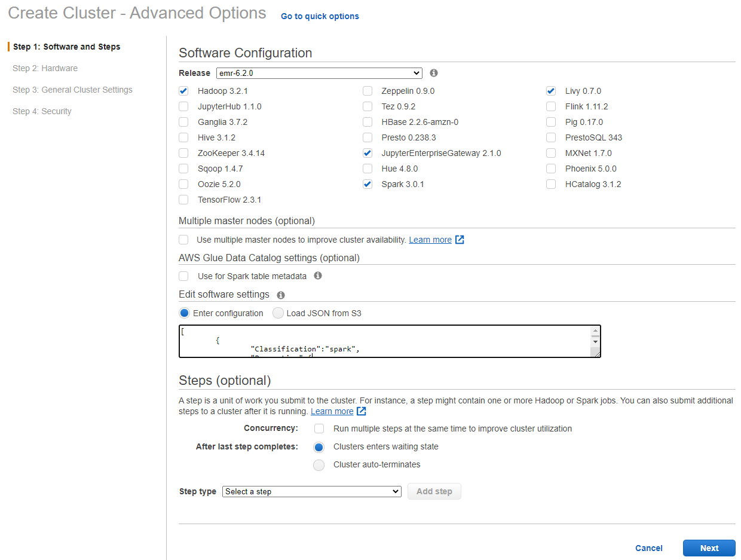This screenshot has width=741, height=560.
Task: Click external link icon in Steps description
Action: pyautogui.click(x=362, y=411)
